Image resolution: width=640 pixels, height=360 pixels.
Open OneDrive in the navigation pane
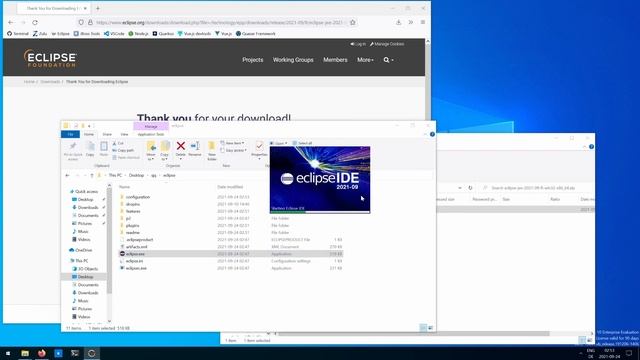[83, 250]
